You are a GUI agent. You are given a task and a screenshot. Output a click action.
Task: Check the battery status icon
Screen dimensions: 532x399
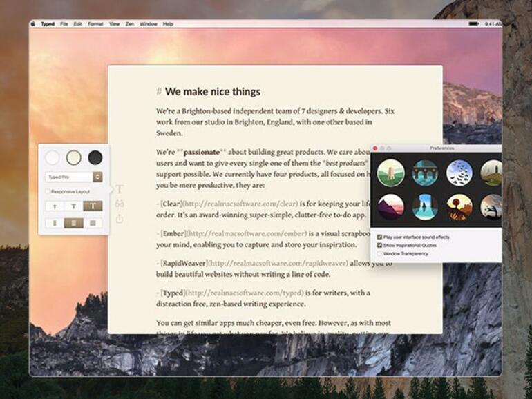click(x=473, y=24)
